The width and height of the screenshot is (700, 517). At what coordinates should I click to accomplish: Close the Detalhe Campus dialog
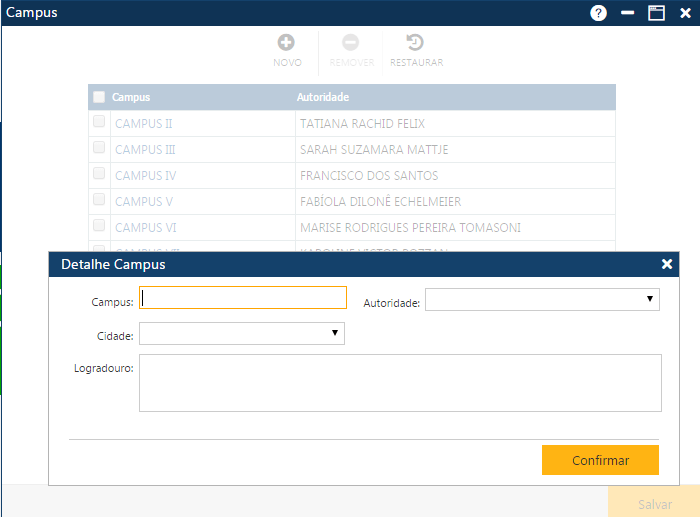tap(667, 264)
